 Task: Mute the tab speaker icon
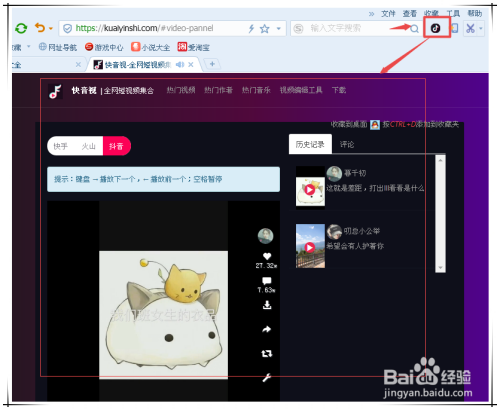coord(180,65)
